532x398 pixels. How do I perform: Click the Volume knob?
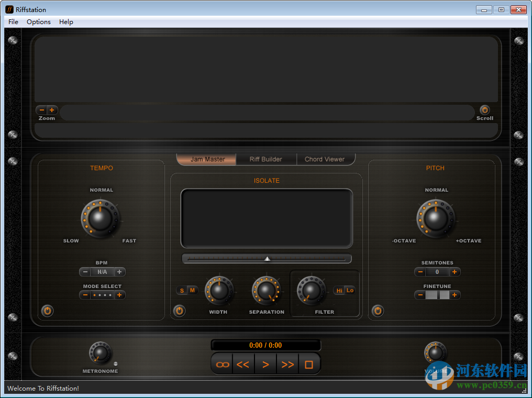click(435, 352)
